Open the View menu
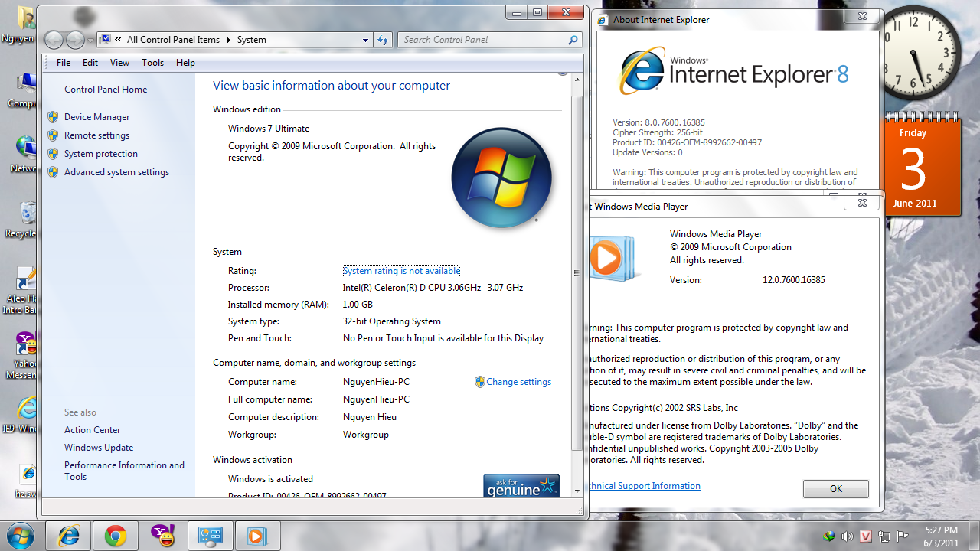Viewport: 980px width, 551px height. [119, 63]
